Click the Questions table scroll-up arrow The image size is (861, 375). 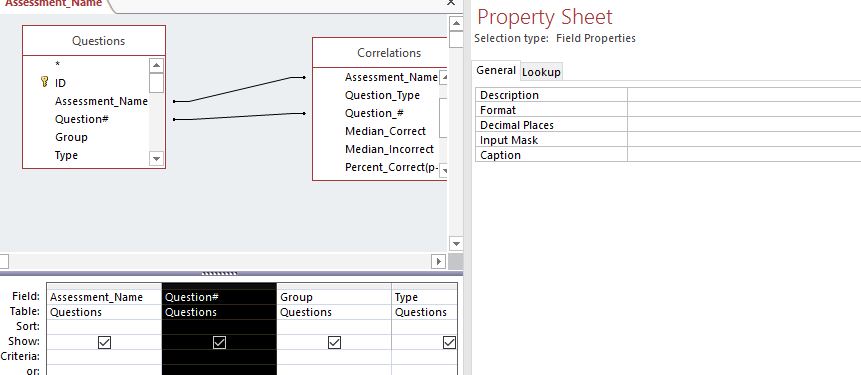coord(156,65)
